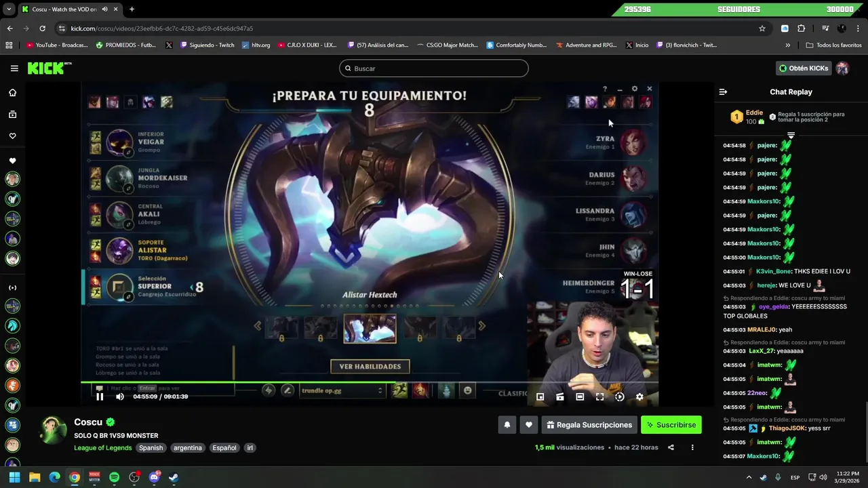Open the Chrome apps grid icon

pos(9,45)
